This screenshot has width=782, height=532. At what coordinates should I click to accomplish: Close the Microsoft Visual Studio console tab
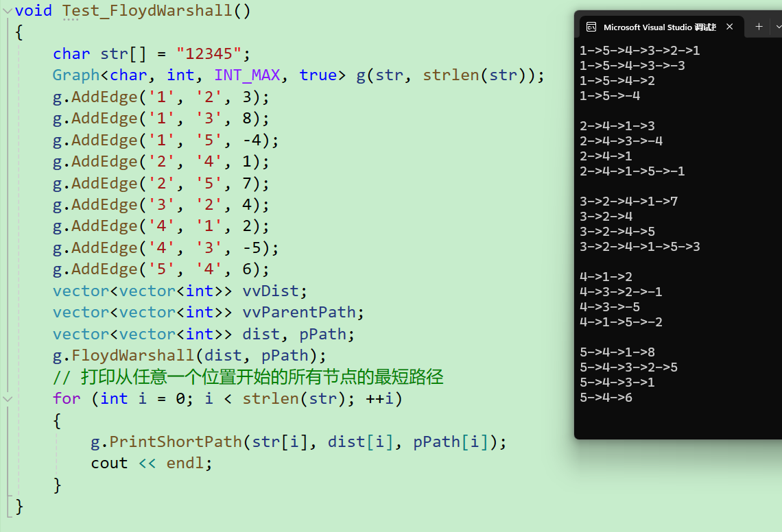pyautogui.click(x=730, y=27)
